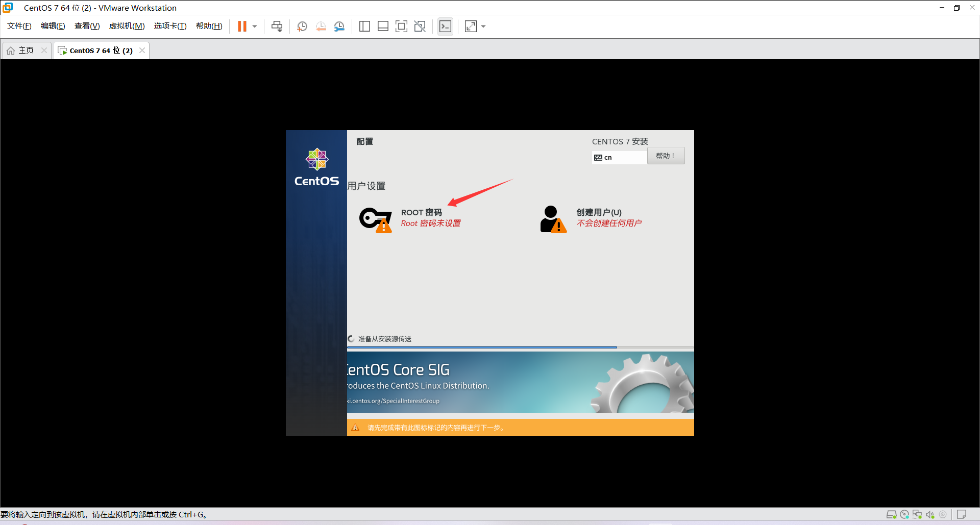This screenshot has width=980, height=525.
Task: Click the stretch guest display icon
Action: 471,27
